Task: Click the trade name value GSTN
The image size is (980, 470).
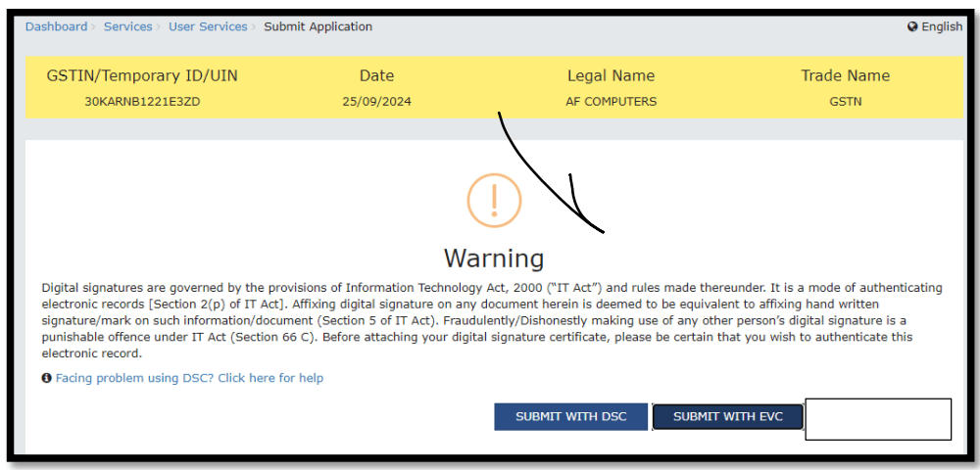Action: pos(845,102)
